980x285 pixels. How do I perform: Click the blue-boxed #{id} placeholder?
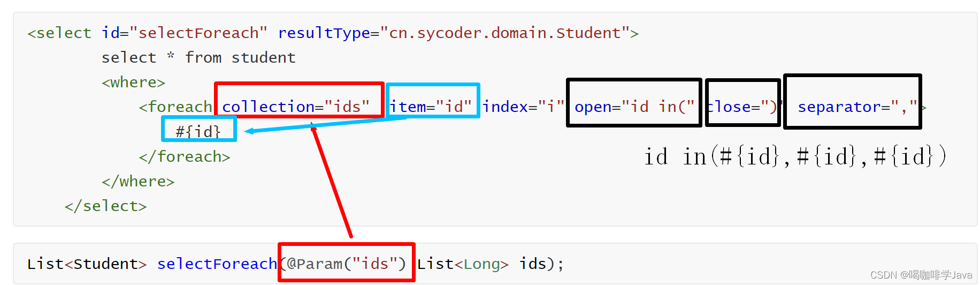point(199,129)
